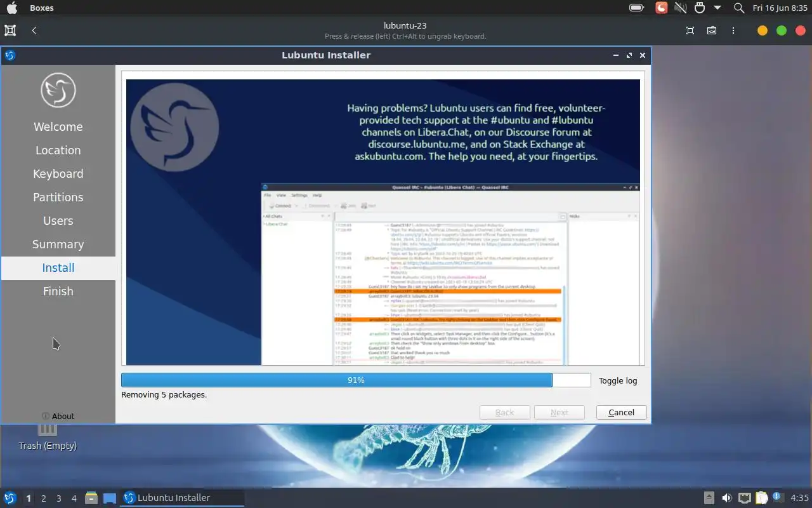Select the Finish step in sidebar

[x=58, y=291]
